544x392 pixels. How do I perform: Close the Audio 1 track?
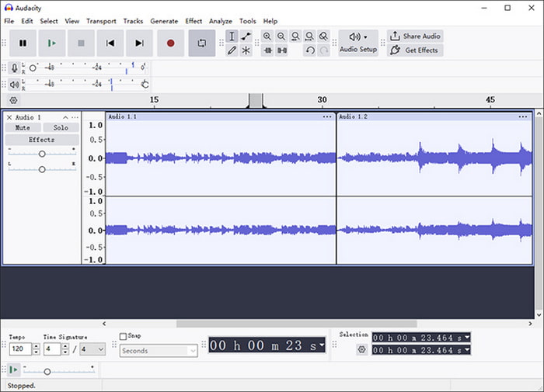coord(9,117)
